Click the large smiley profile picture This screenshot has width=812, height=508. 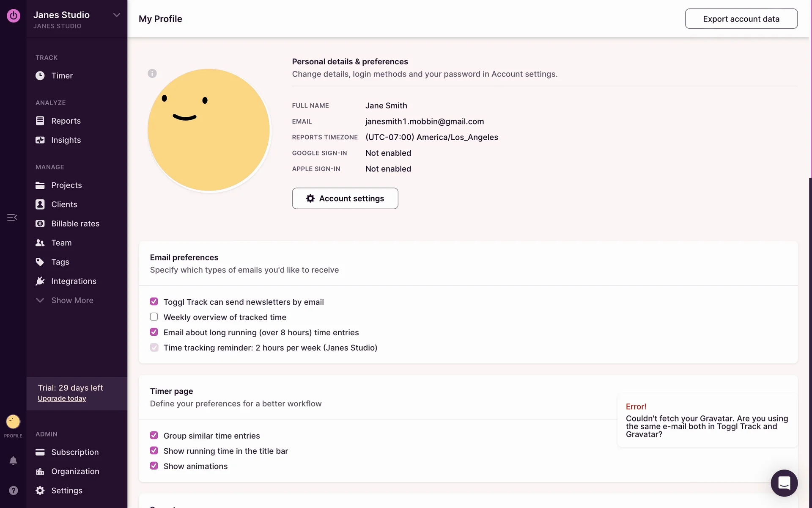[x=209, y=130]
